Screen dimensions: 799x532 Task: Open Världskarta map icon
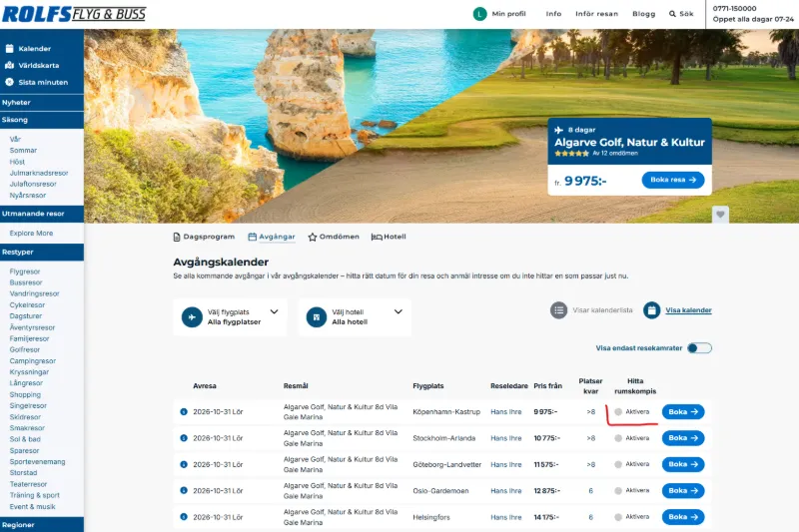9,65
